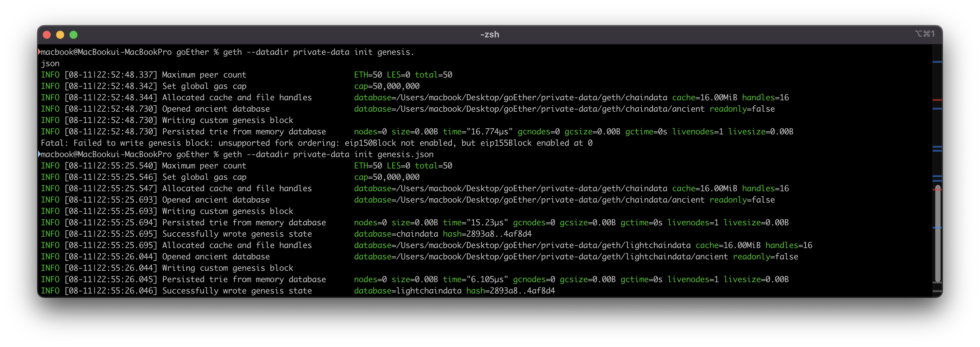Screen dimensions: 980x347
Task: Click the green zoom window button
Action: pos(73,35)
